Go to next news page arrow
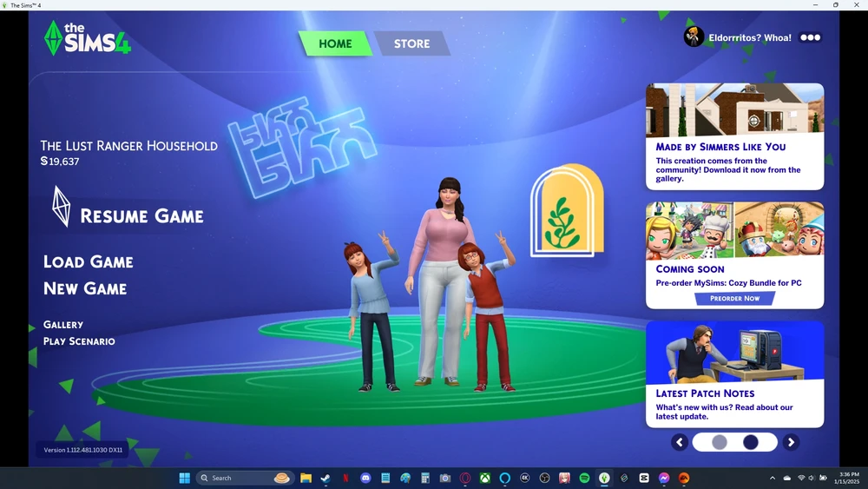The height and width of the screenshot is (489, 868). point(791,442)
